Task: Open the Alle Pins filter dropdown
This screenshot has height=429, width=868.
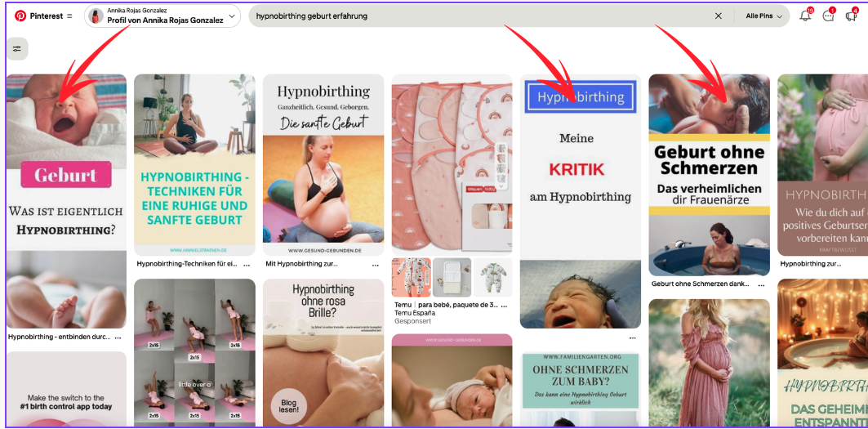Action: pyautogui.click(x=764, y=16)
